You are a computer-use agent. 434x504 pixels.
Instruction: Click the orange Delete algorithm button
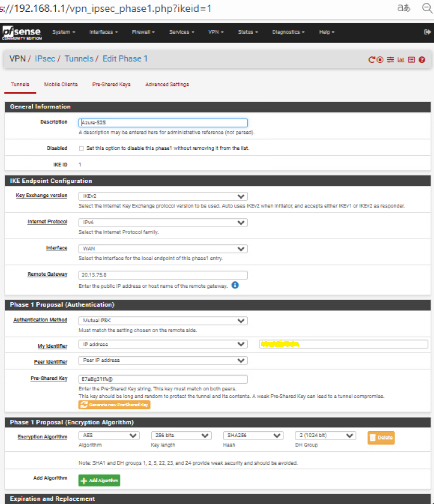[381, 437]
